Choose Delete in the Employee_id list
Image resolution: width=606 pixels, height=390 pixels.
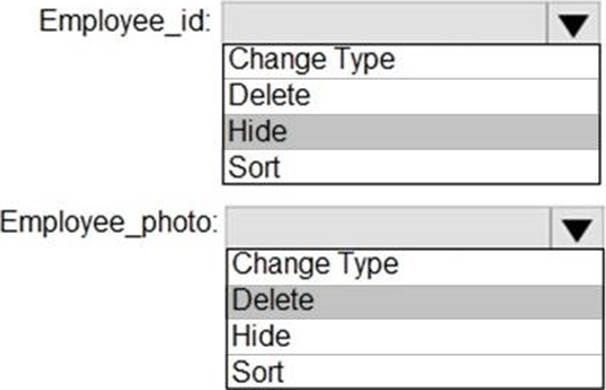click(412, 96)
